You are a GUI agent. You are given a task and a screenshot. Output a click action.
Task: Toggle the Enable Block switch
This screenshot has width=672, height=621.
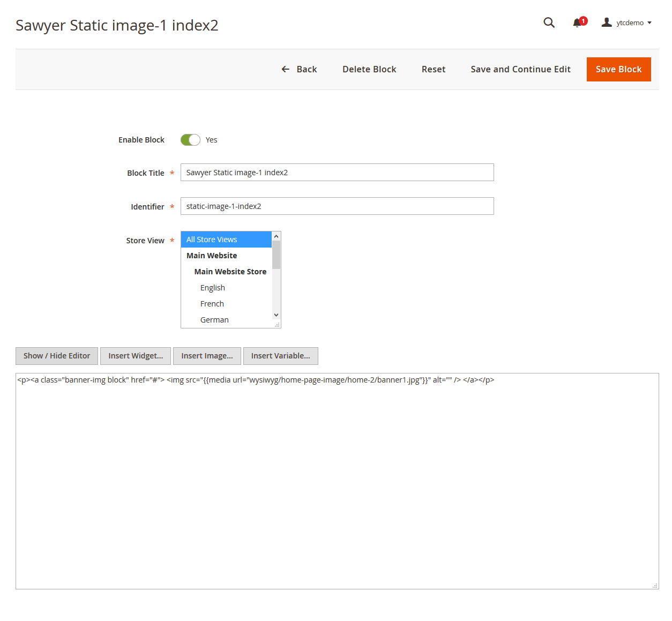190,140
